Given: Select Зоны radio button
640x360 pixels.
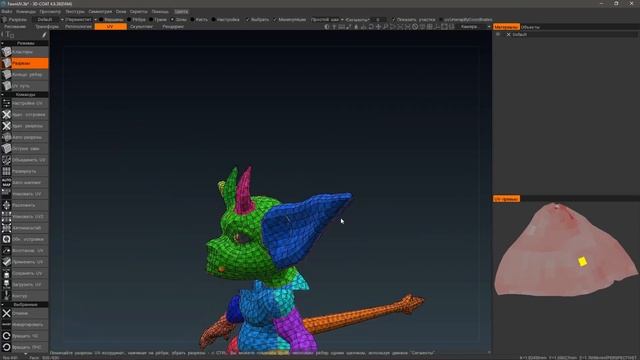Looking at the screenshot, I should (x=172, y=20).
